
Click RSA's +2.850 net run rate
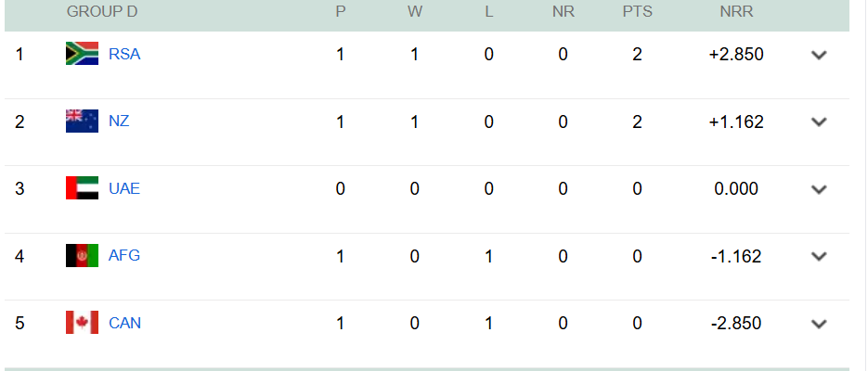[x=736, y=54]
